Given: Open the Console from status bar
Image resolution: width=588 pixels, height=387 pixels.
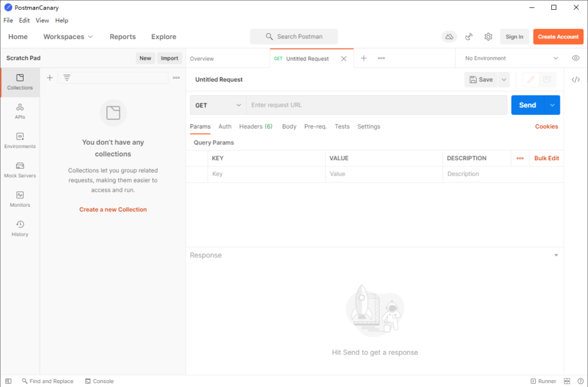Looking at the screenshot, I should (99, 381).
